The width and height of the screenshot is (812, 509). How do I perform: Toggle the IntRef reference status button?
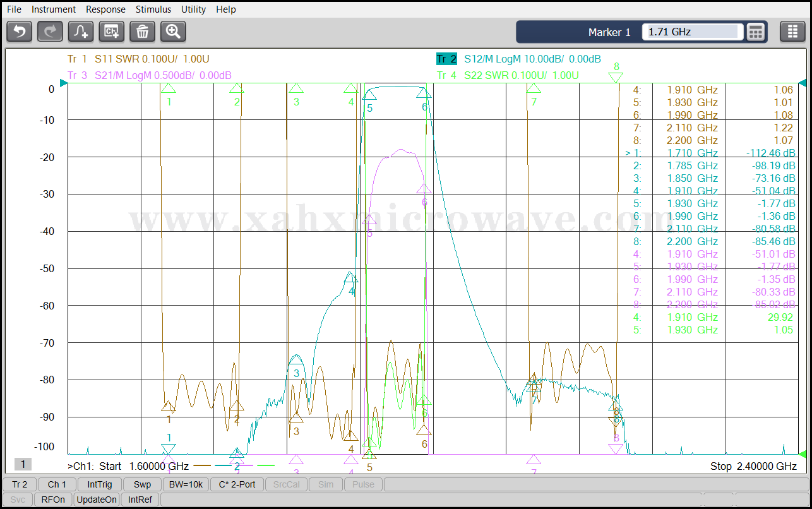140,500
